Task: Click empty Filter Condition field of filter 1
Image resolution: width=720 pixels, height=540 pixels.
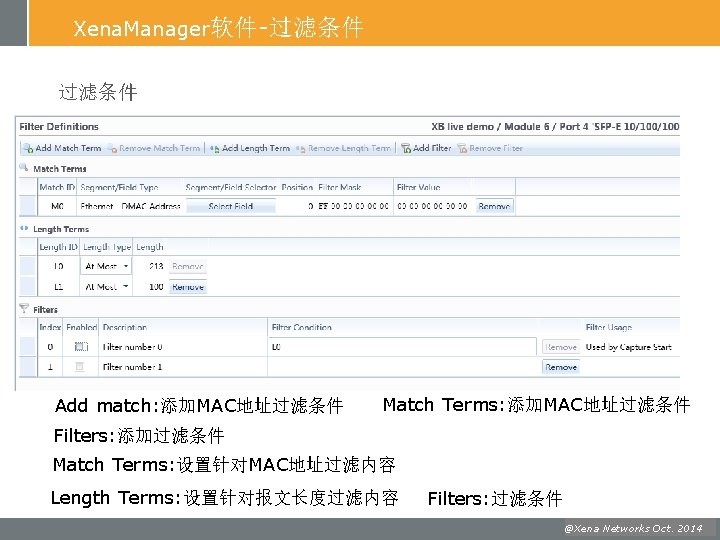Action: tap(402, 367)
